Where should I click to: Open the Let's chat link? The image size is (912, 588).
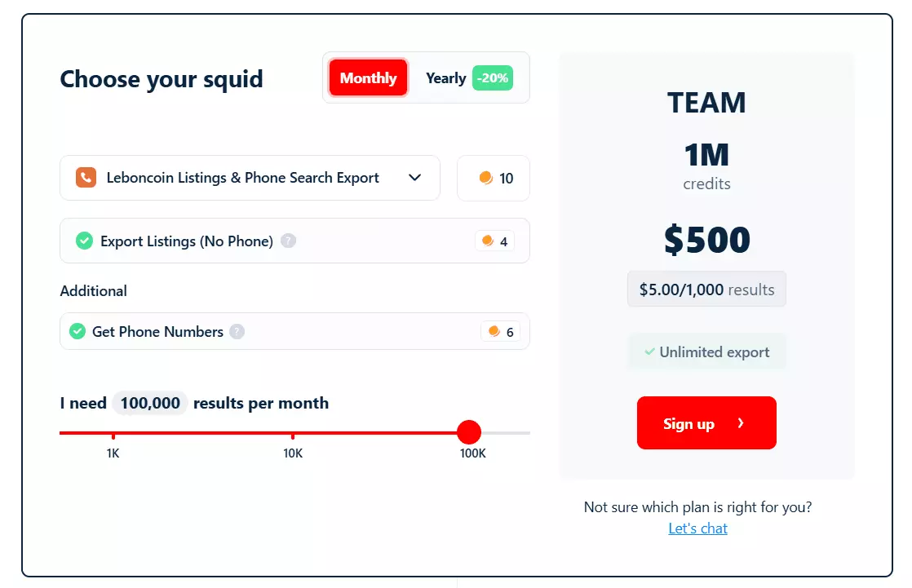[697, 528]
